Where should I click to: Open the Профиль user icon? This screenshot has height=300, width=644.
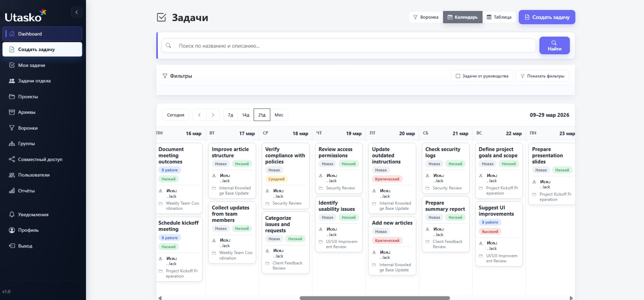click(x=12, y=230)
